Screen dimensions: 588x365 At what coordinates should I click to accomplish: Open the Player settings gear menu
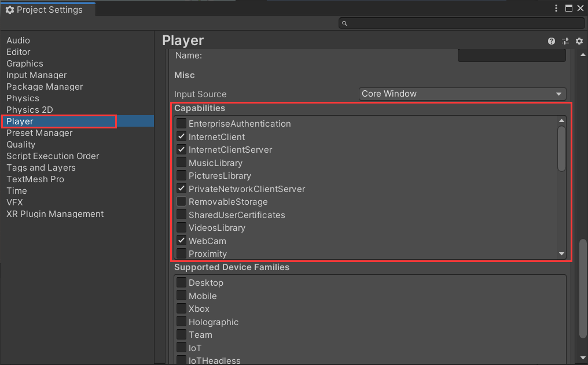(x=579, y=41)
